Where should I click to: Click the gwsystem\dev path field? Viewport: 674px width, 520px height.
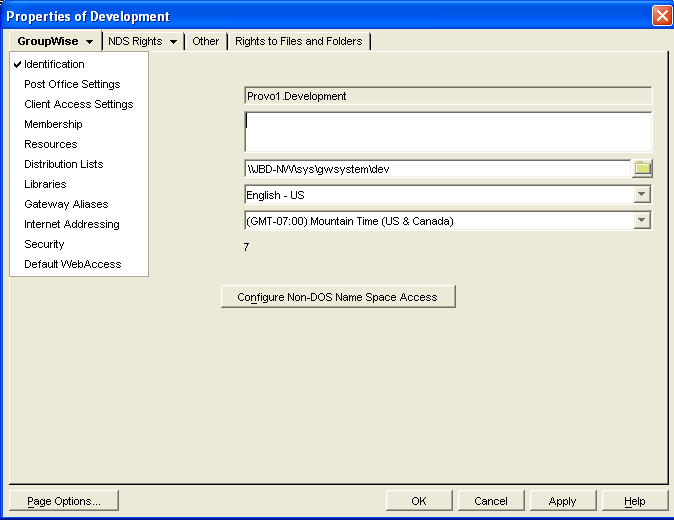click(438, 168)
